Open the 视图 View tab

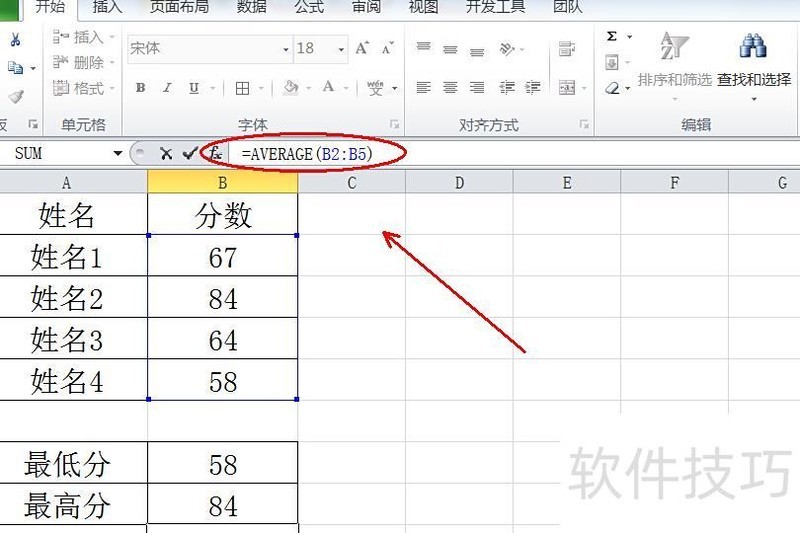coord(423,6)
